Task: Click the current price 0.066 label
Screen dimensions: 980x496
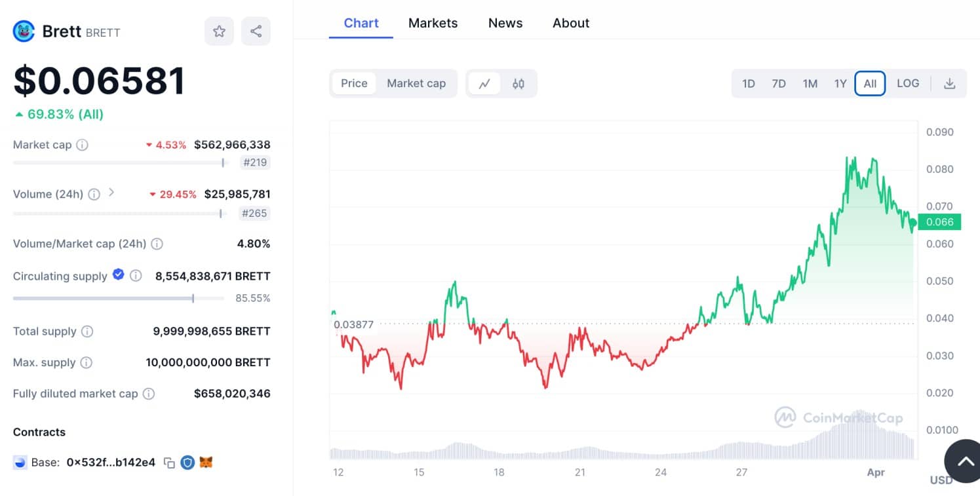Action: coord(940,222)
